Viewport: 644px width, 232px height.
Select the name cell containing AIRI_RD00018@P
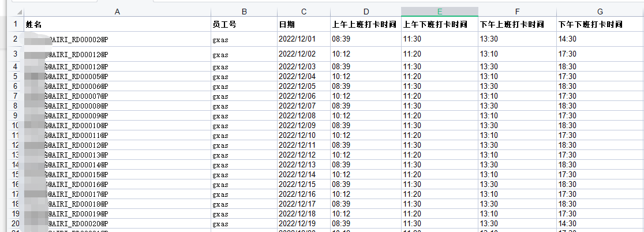point(118,204)
